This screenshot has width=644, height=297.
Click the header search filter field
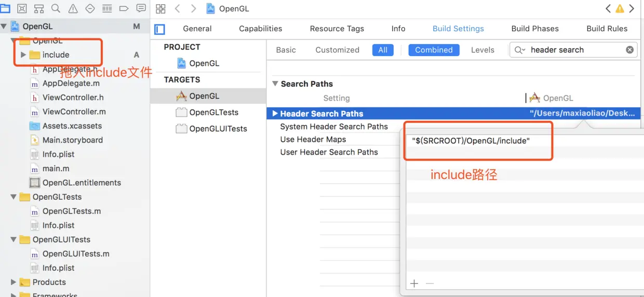click(x=573, y=50)
